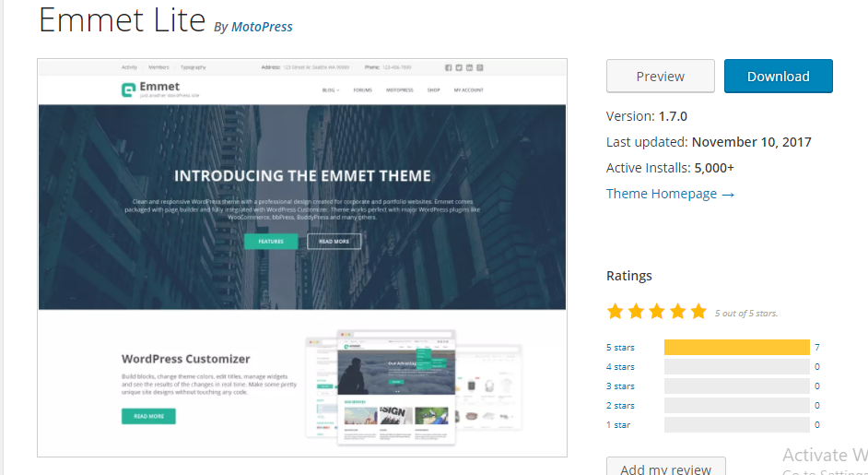
Task: Click the WordPress Customizer heading in preview
Action: [x=186, y=359]
